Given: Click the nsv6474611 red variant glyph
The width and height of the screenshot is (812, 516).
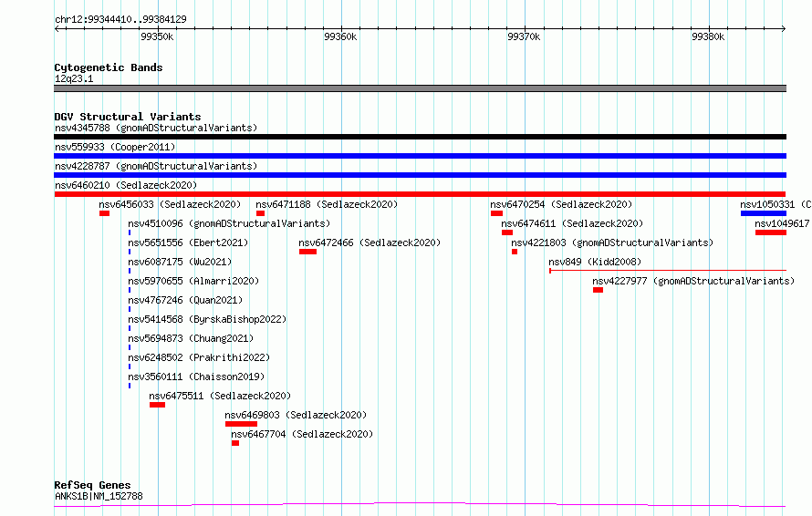Looking at the screenshot, I should 507,232.
